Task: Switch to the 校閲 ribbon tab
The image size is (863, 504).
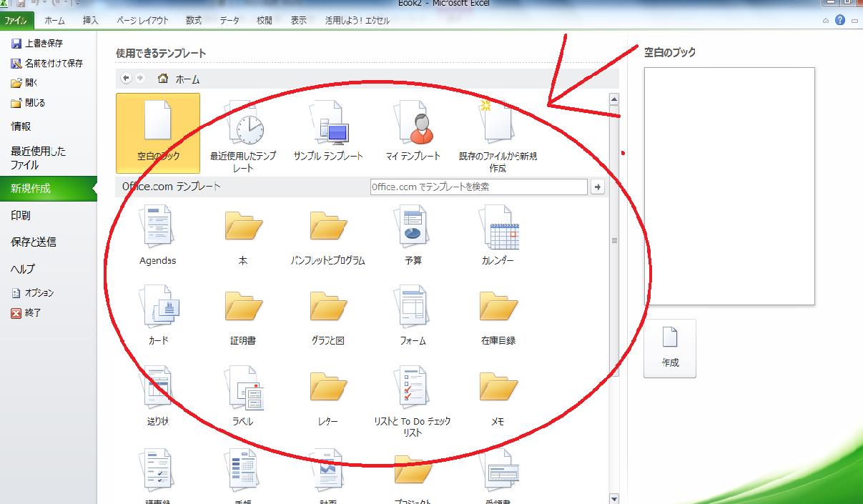Action: pos(265,21)
